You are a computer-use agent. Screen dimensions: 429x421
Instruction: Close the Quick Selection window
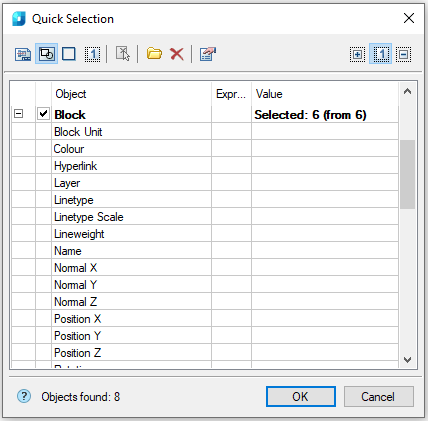point(409,18)
